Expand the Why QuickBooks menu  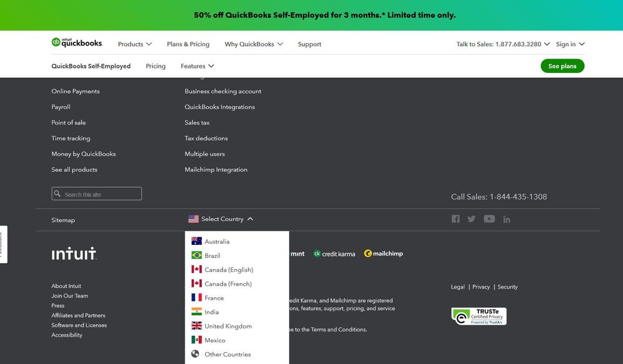(x=253, y=44)
